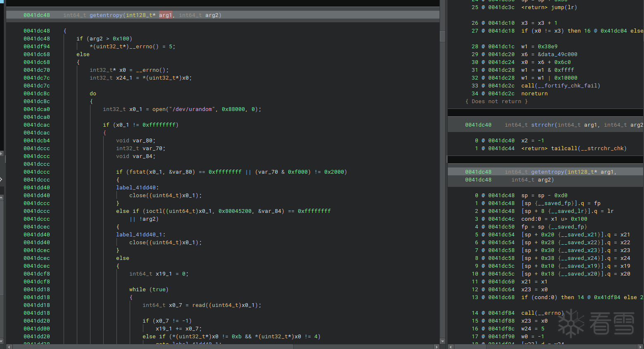Click the decompiler pane scroll-down arrow
Image resolution: width=644 pixels, height=349 pixels.
(442, 342)
